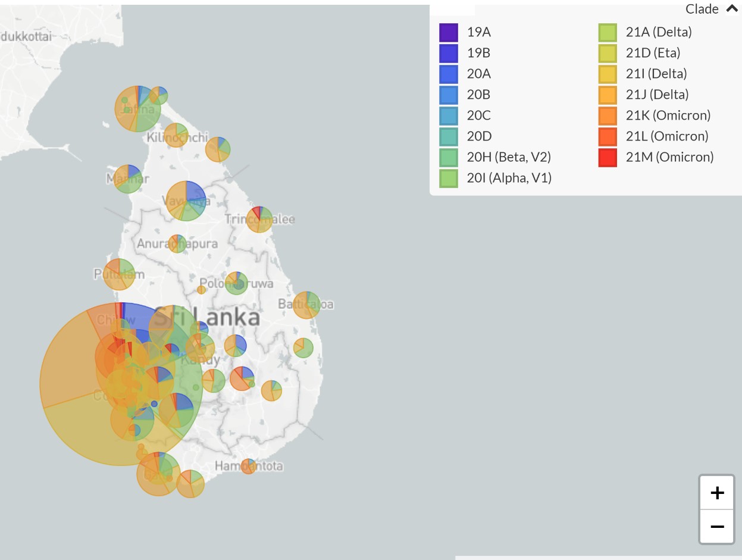Click the Puttalam pie chart marker
The width and height of the screenshot is (742, 560).
(x=119, y=274)
